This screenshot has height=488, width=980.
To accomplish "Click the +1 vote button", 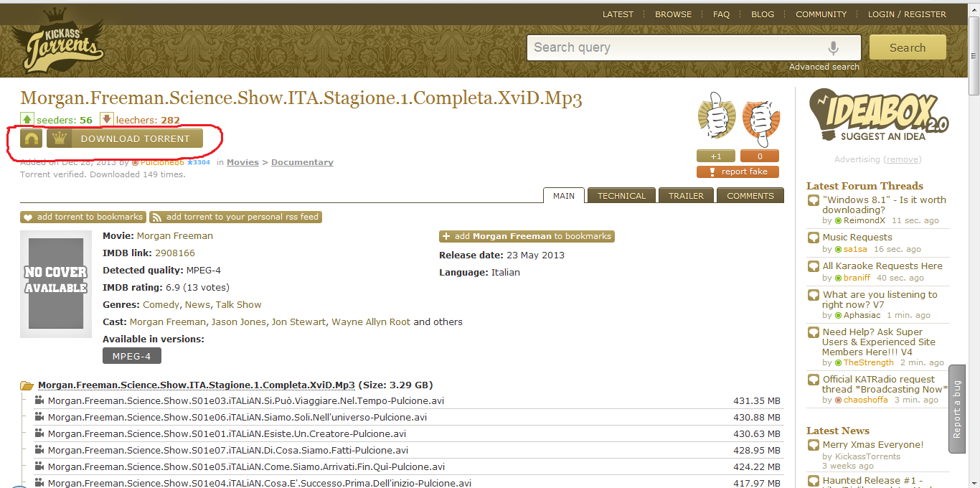I will coord(716,156).
